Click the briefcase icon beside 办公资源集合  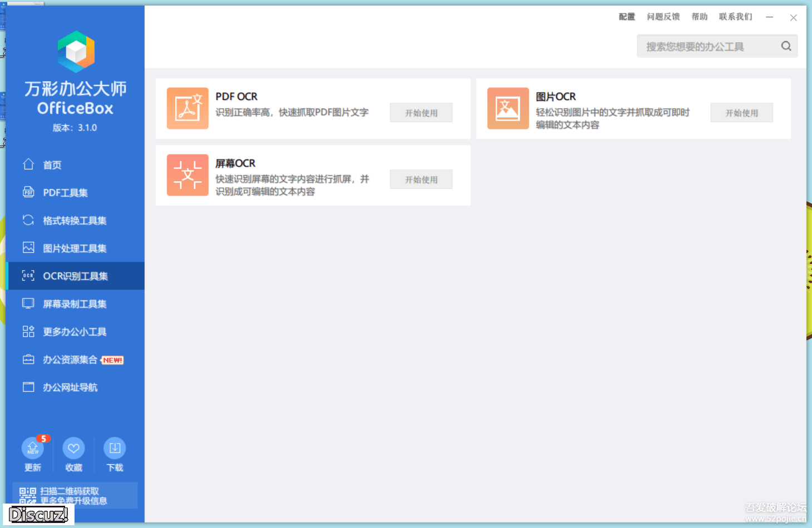pos(28,359)
